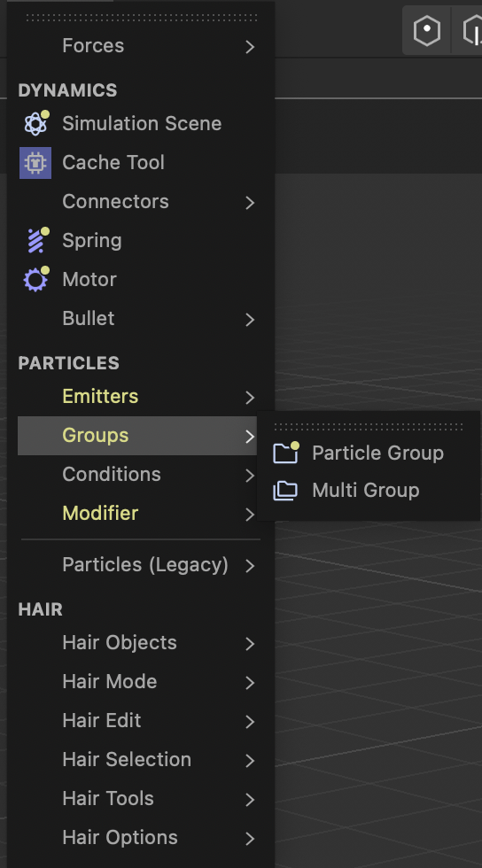The height and width of the screenshot is (868, 482).
Task: Click the Cache Tool chip icon
Action: point(35,163)
